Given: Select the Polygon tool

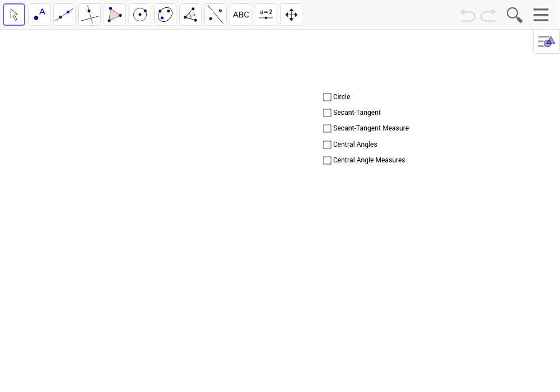Looking at the screenshot, I should [x=115, y=15].
